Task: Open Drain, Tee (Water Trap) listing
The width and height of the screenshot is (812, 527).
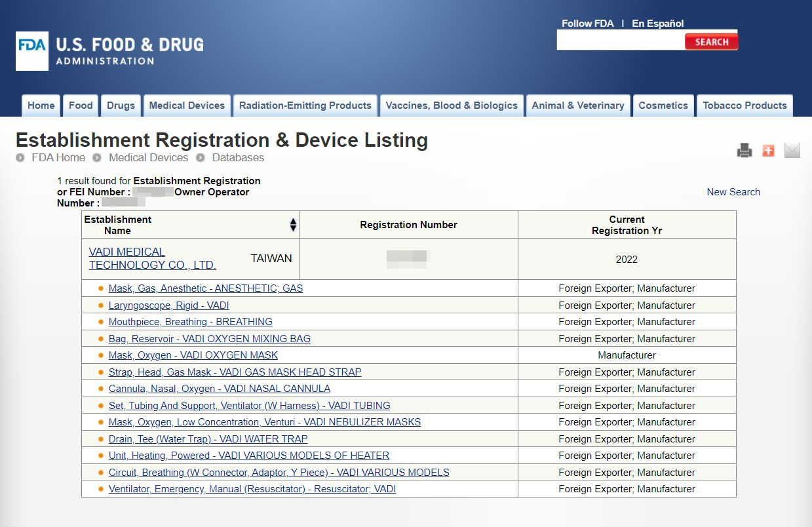Action: (x=208, y=439)
